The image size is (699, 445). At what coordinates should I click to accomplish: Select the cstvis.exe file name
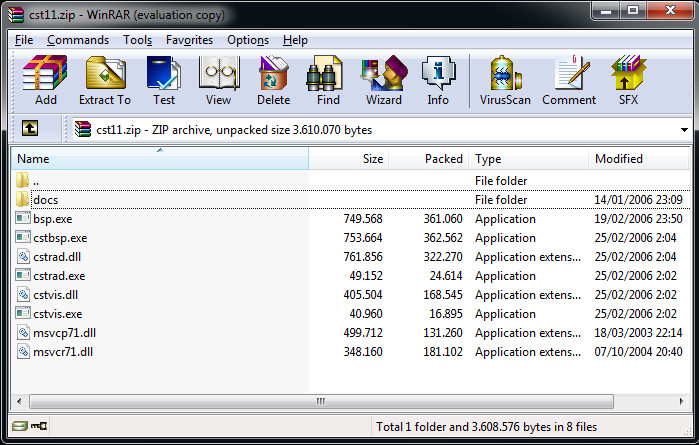pyautogui.click(x=58, y=314)
